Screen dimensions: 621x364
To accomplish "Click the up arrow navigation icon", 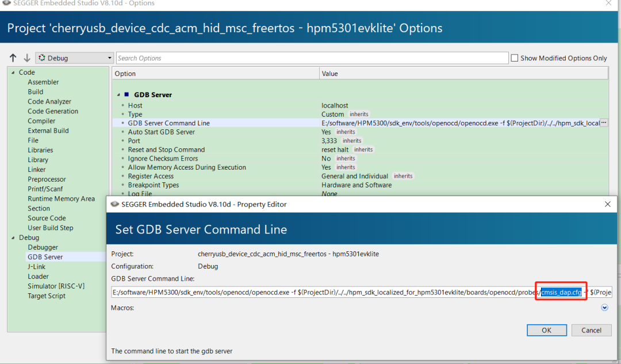I will click(x=13, y=58).
